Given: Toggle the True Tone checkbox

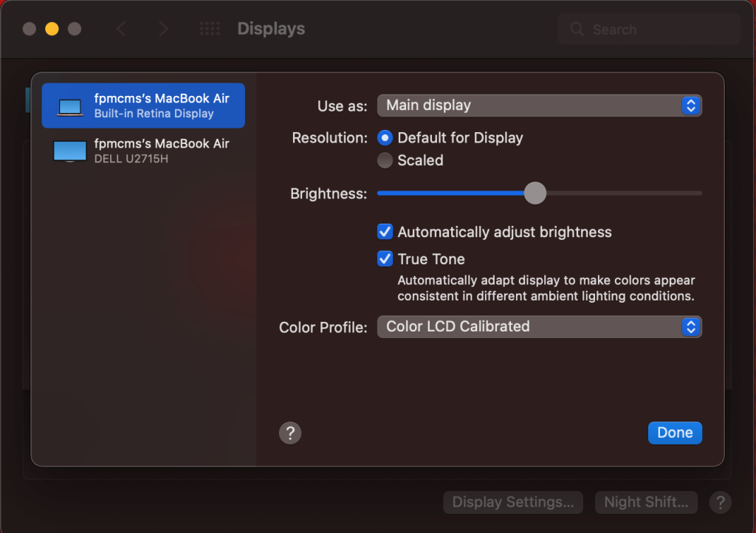Looking at the screenshot, I should pos(385,259).
